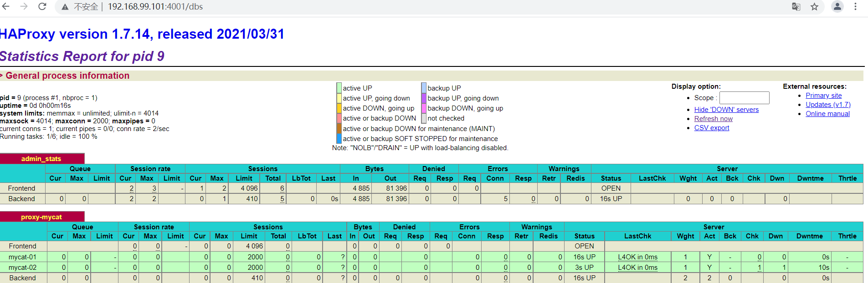868x283 pixels.
Task: Click admin_stats Frontend total sessions value 6
Action: (282, 188)
